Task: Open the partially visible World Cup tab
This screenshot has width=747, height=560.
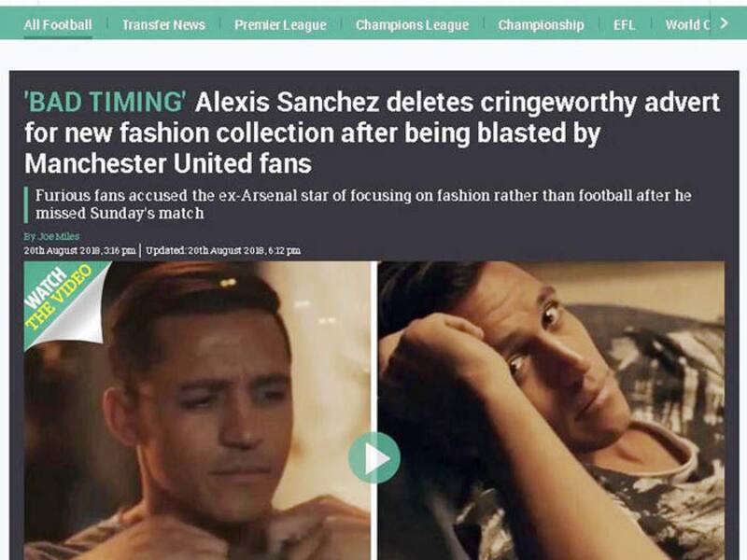Action: tap(687, 25)
